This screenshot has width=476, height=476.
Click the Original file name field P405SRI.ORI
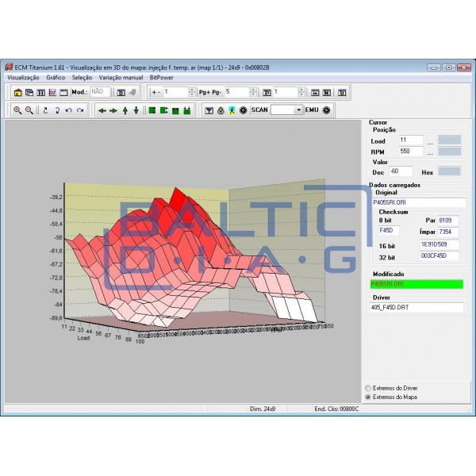point(419,202)
